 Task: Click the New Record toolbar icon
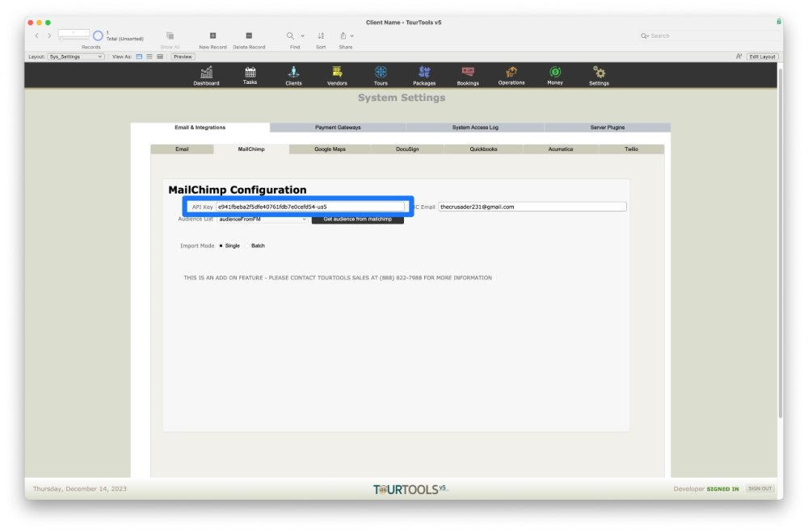[213, 36]
